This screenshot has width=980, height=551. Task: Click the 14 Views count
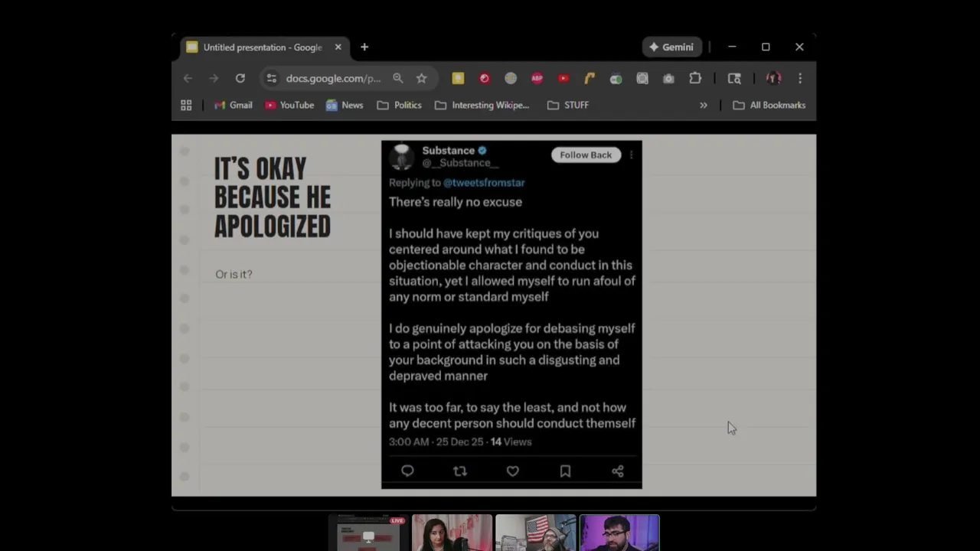click(x=511, y=442)
